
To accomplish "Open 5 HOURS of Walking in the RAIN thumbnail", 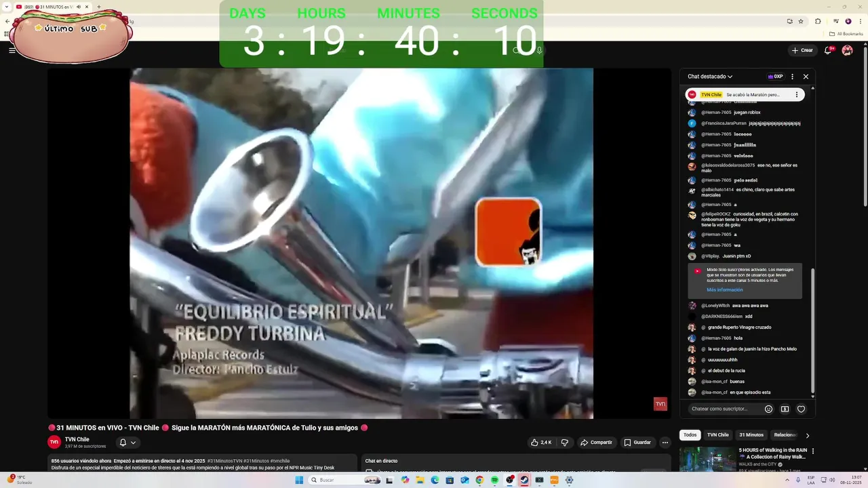I will pos(707,459).
